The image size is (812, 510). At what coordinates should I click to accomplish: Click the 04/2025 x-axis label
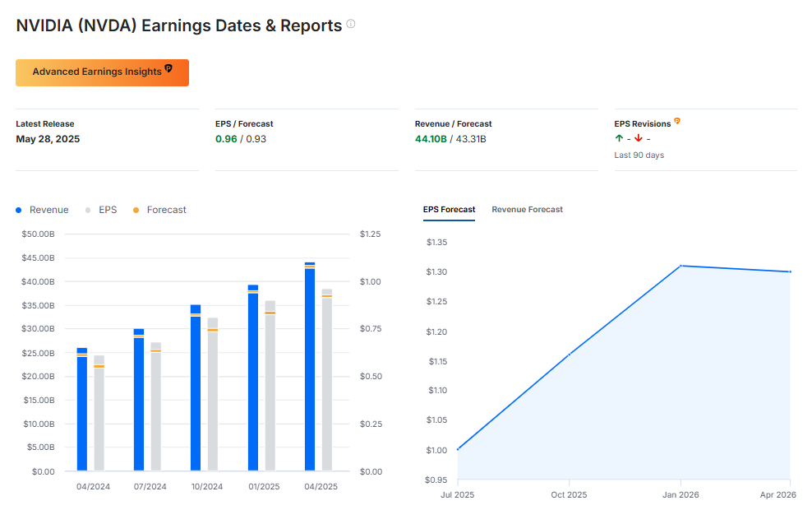[321, 487]
